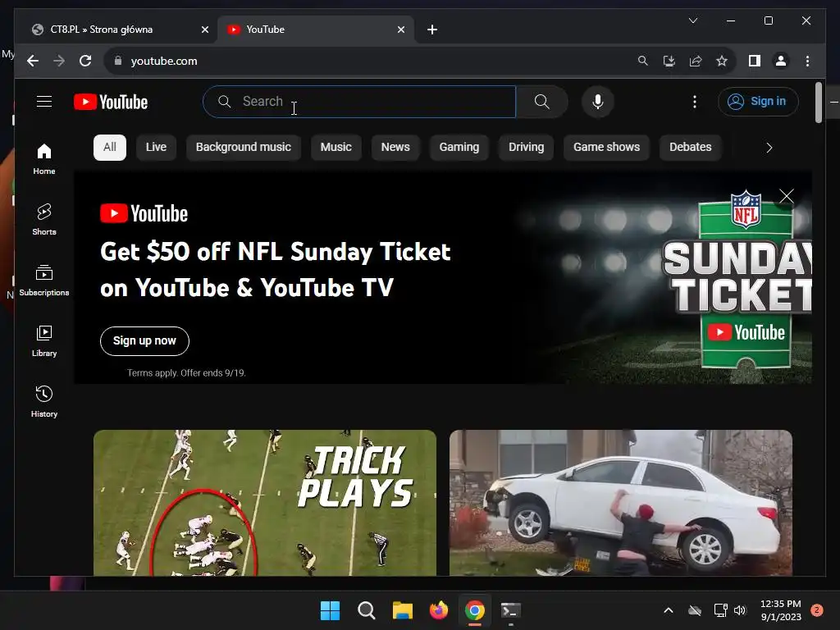Toggle the Chrome side panel
This screenshot has width=840, height=630.
tap(755, 61)
